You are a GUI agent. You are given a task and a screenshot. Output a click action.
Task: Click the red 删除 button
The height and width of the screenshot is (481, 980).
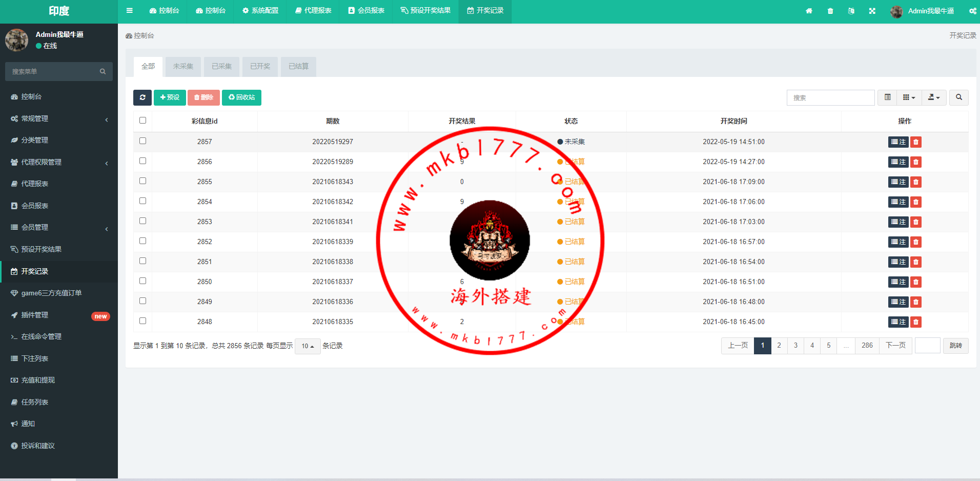click(203, 97)
